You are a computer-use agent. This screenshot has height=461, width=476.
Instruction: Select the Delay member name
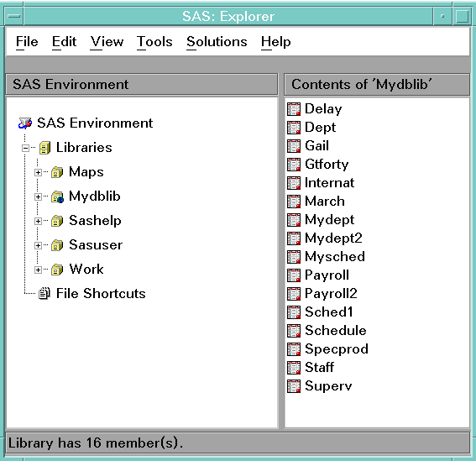pyautogui.click(x=323, y=109)
